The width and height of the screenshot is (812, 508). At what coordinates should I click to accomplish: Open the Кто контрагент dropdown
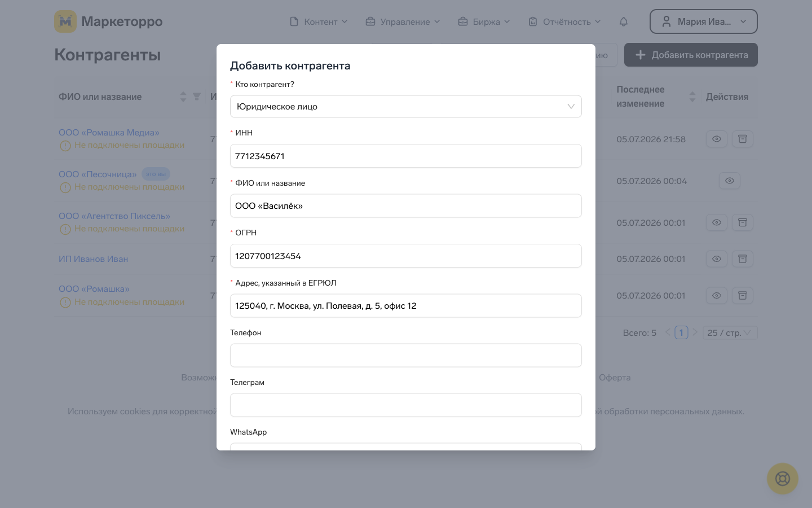coord(406,106)
